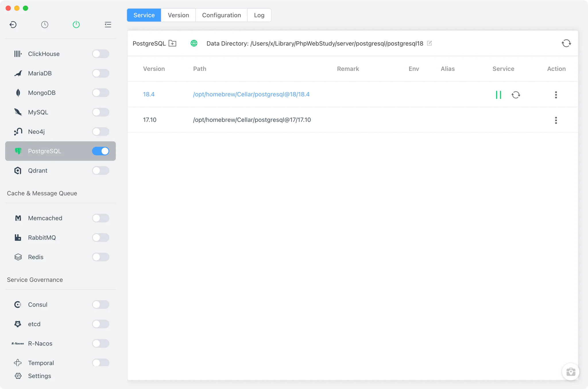Screen dimensions: 588x389
Task: Restart PostgreSQL 18.4 service
Action: coord(516,95)
